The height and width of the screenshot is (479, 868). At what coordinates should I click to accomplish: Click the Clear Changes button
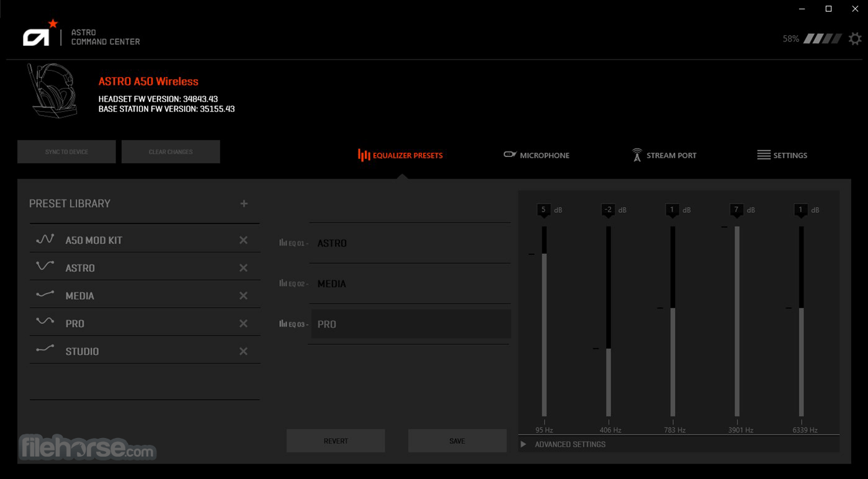[171, 152]
